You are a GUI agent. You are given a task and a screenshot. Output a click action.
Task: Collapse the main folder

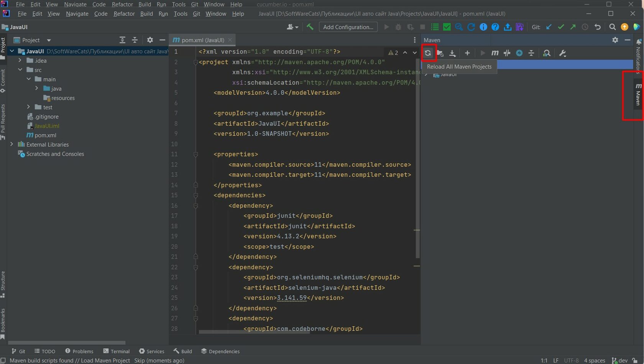coord(29,79)
